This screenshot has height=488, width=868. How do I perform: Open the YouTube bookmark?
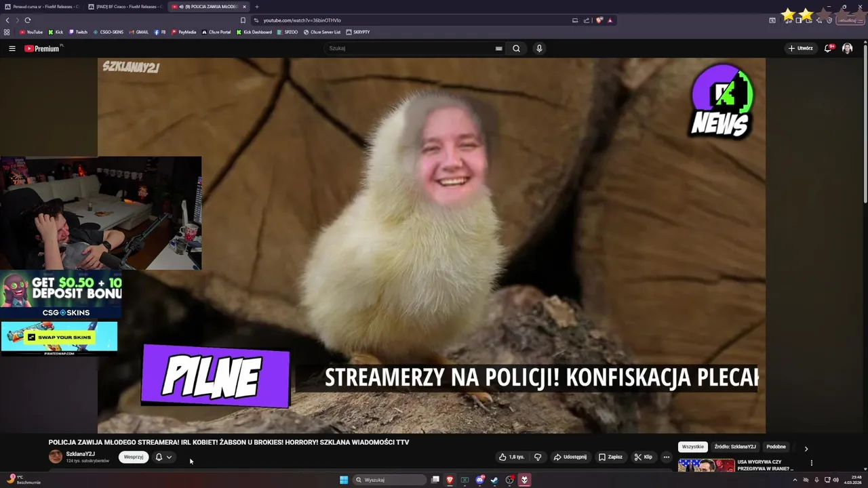(31, 32)
